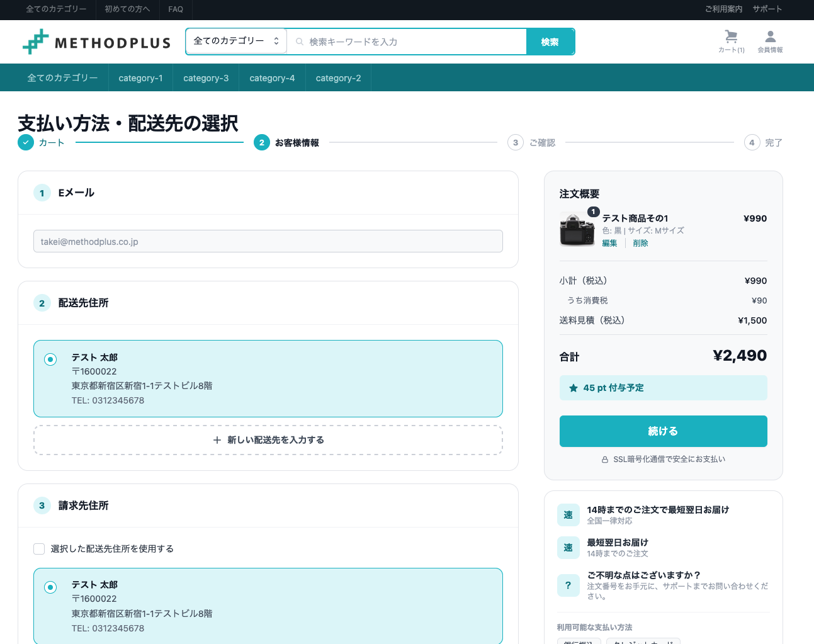Click the 送料見積（税込） label
814x644 pixels.
tap(592, 320)
